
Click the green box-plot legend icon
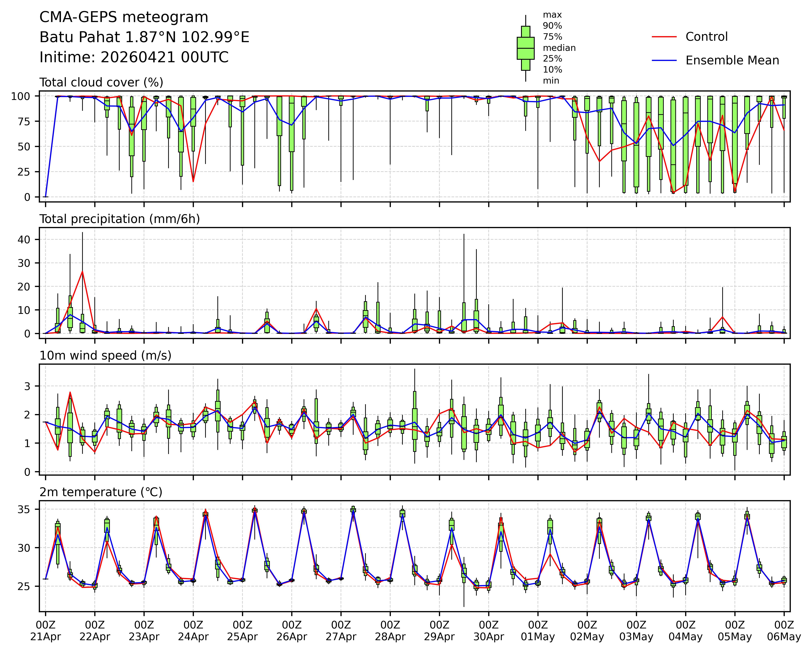coord(525,48)
